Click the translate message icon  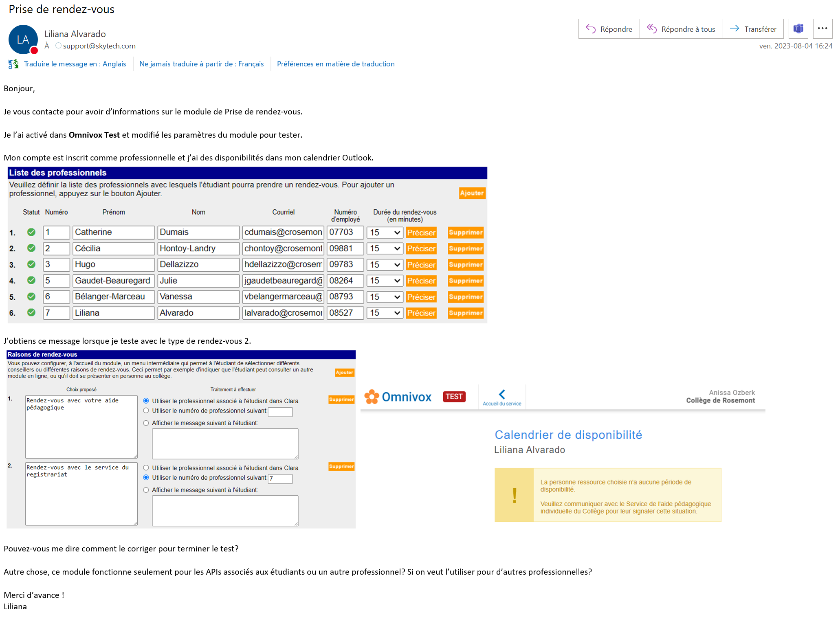coord(13,64)
